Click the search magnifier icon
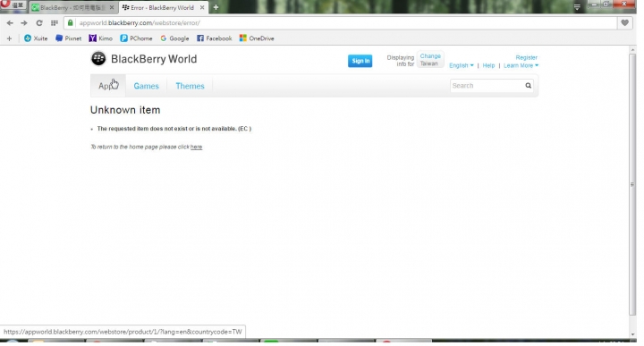The height and width of the screenshot is (346, 644). click(529, 85)
